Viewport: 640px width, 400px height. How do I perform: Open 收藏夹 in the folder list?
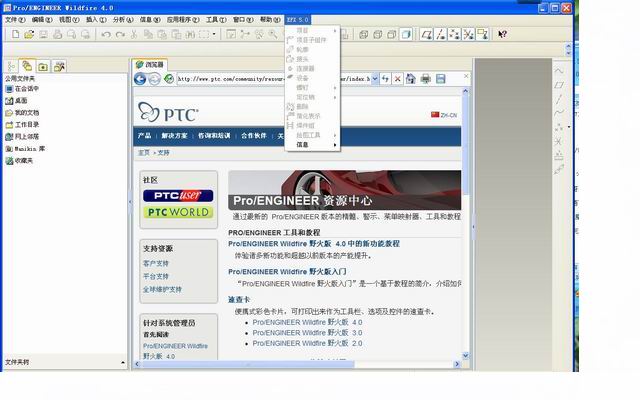(19, 161)
